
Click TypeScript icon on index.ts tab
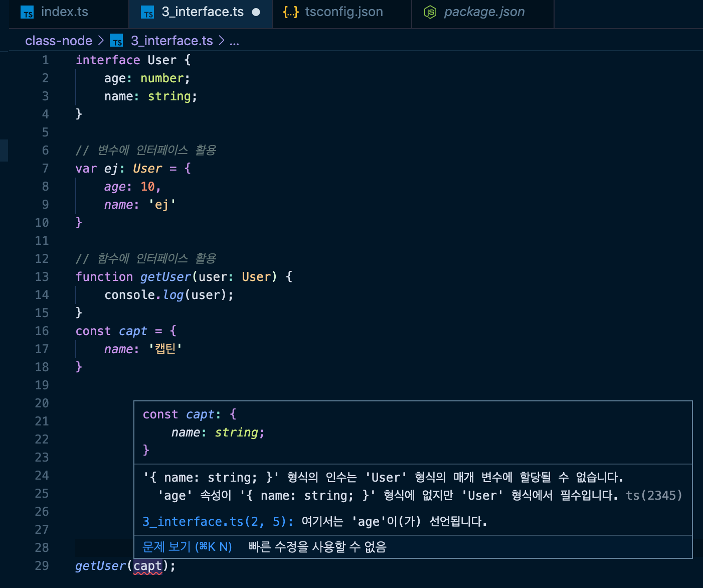pos(27,13)
